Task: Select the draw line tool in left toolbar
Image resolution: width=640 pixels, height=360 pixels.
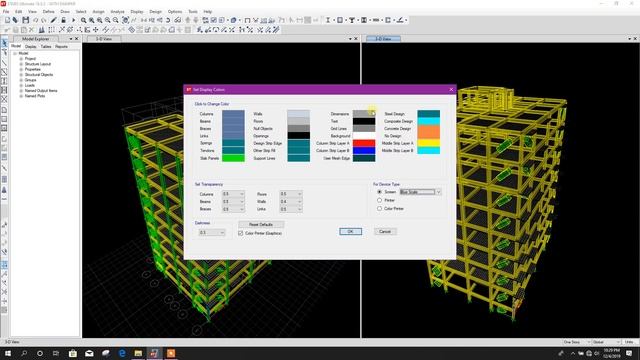Action: click(4, 62)
